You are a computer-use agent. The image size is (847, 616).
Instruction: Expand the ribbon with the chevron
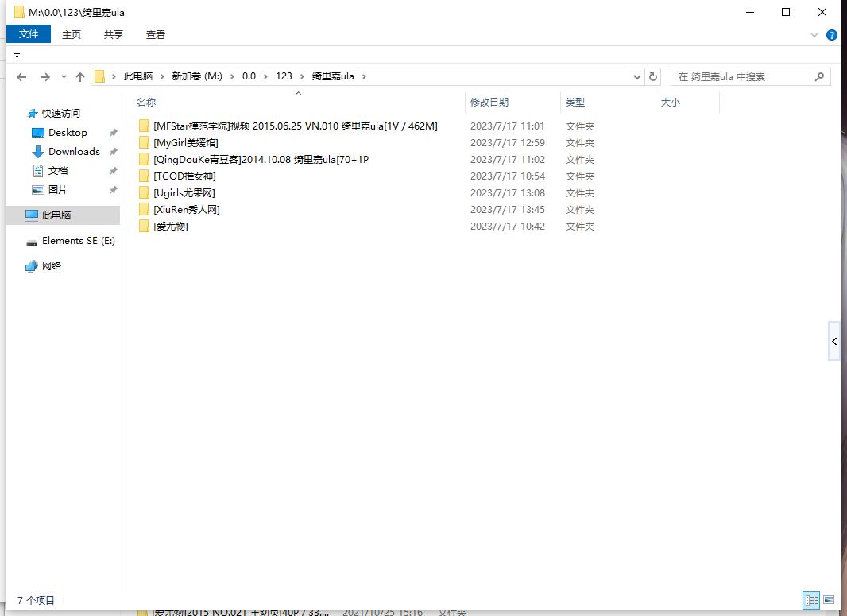(x=814, y=35)
